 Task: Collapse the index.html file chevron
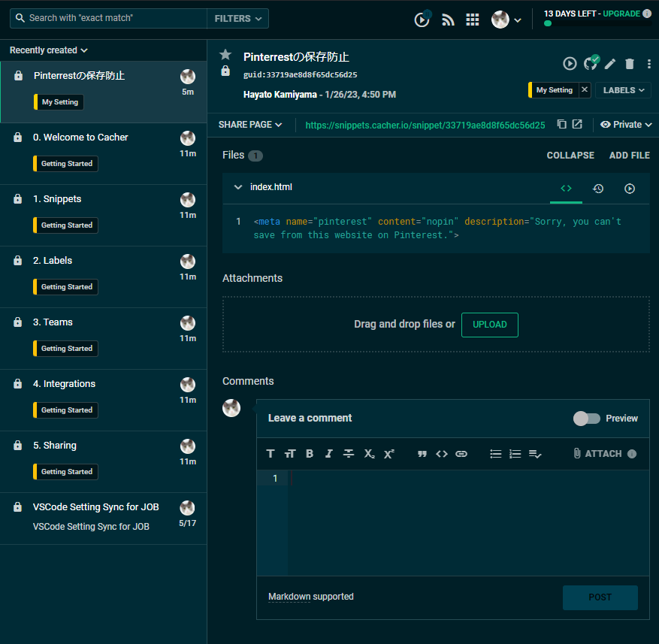238,187
